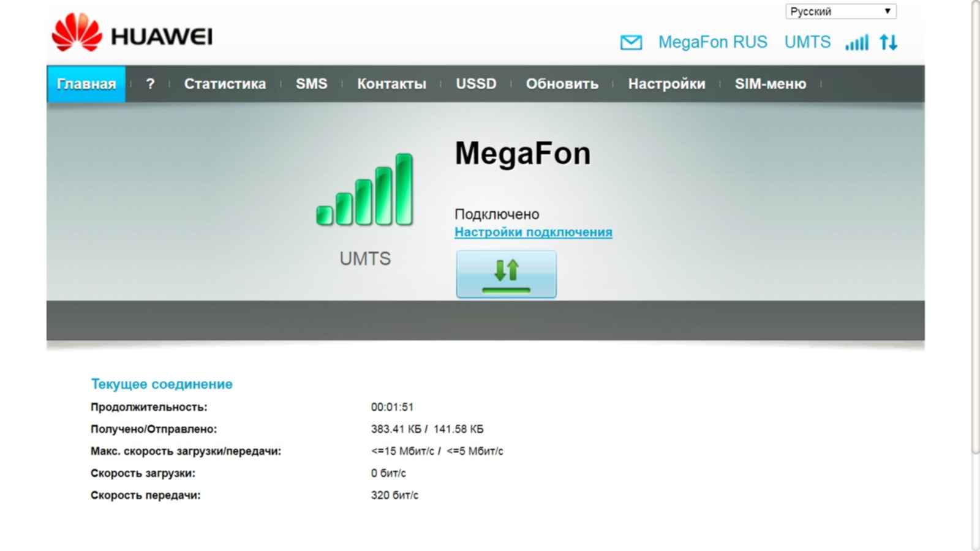This screenshot has height=551, width=980.
Task: Open the ? help tab
Action: pyautogui.click(x=150, y=84)
